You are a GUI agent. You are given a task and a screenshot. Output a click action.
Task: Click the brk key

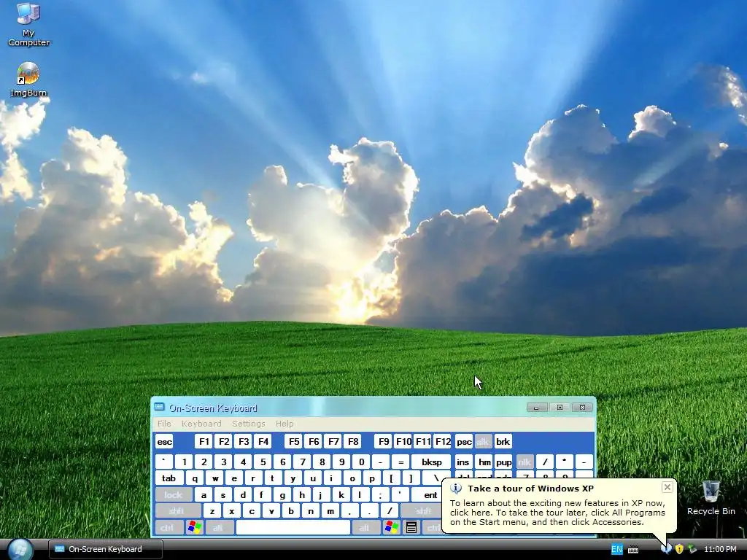pos(503,442)
